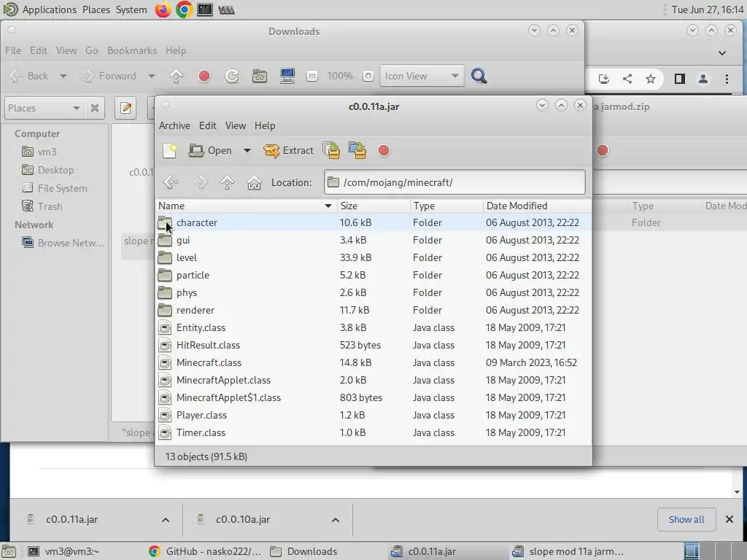
Task: Select Minecraft.class file
Action: point(373,363)
